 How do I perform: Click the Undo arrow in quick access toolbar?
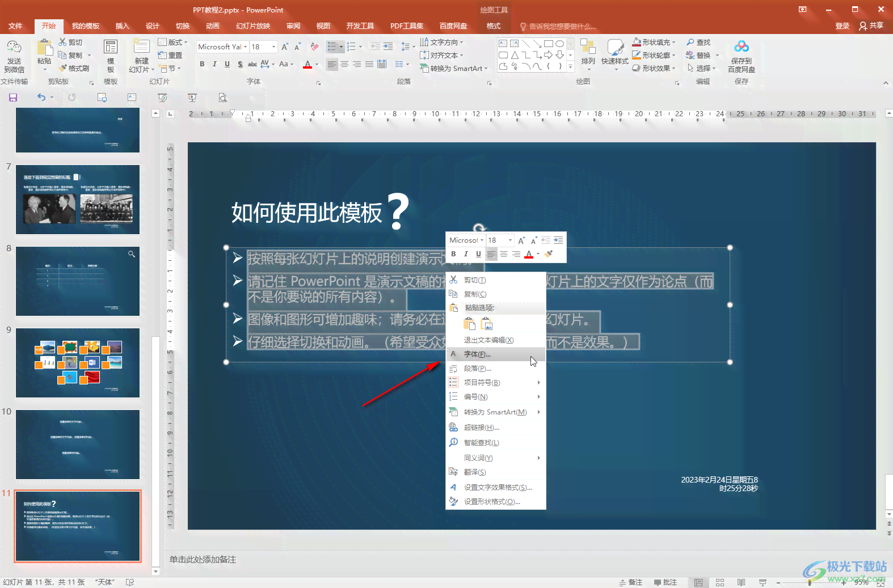coord(41,98)
